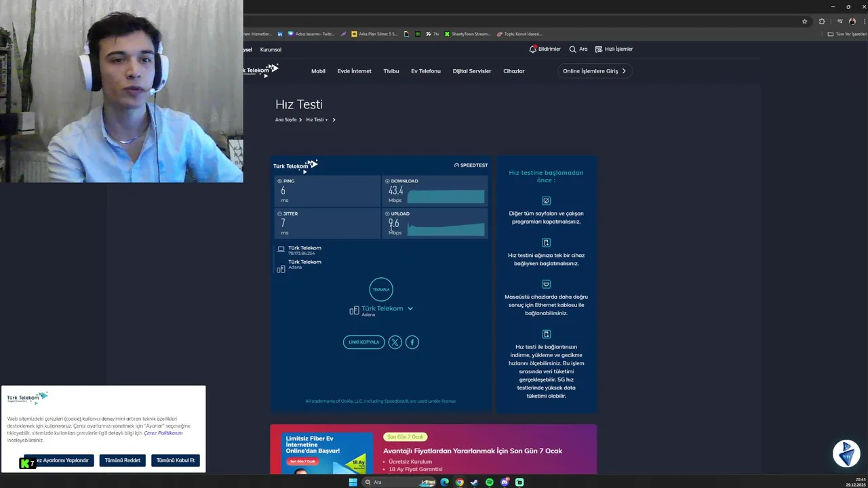Go to Ana Sayfa breadcrumb link
Viewport: 868px width, 488px height.
pos(286,120)
